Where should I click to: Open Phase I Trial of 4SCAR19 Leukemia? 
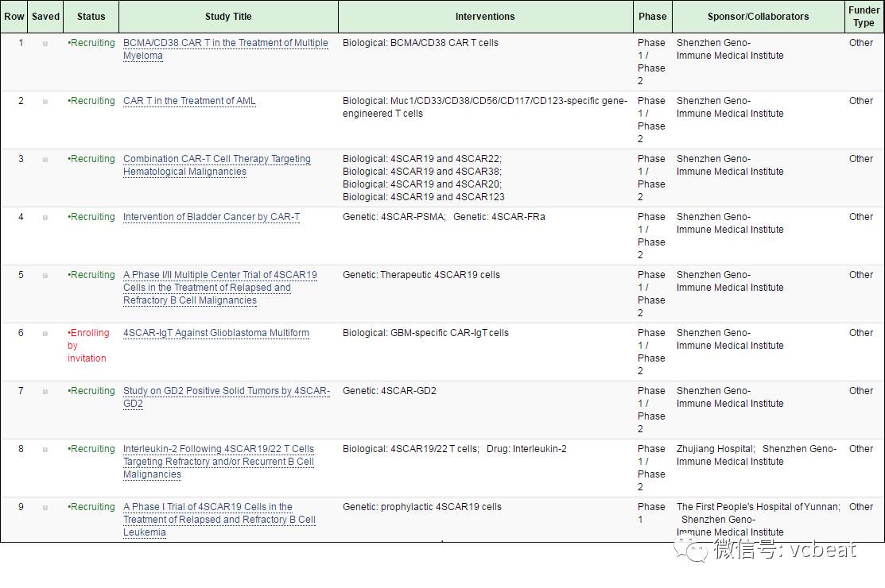[219, 520]
